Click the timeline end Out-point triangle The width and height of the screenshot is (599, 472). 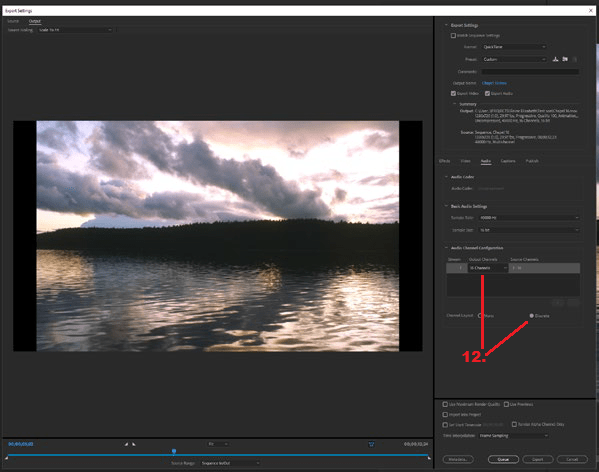pyautogui.click(x=429, y=457)
